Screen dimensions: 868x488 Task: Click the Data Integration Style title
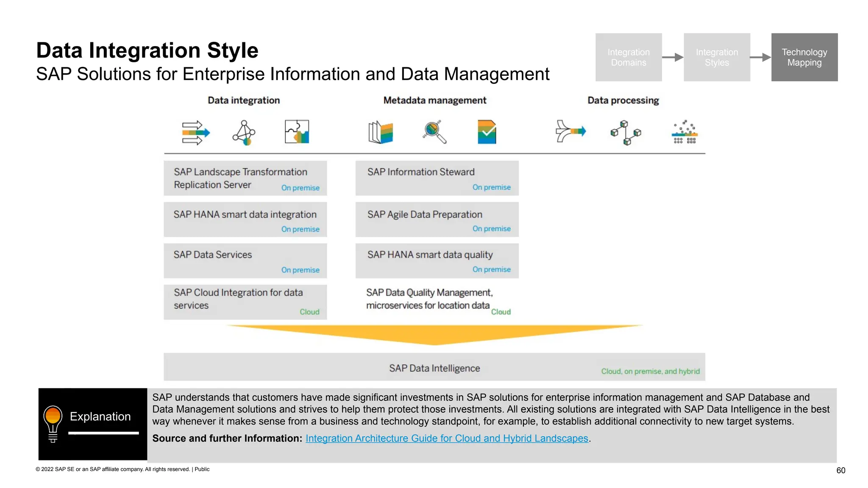coord(147,50)
